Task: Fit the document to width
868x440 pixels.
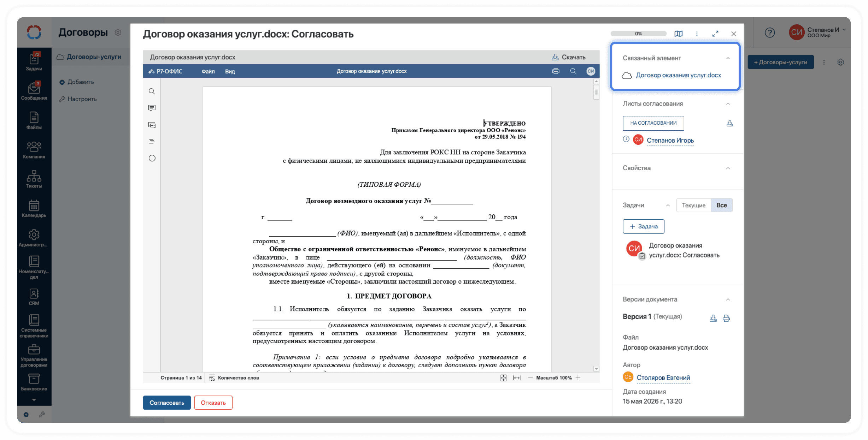Action: coord(517,378)
